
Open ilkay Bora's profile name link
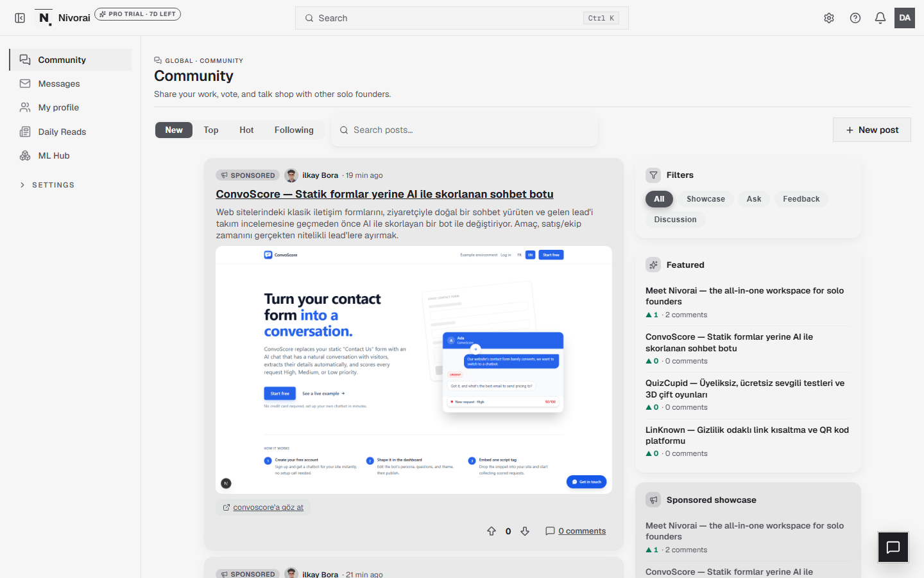[320, 175]
